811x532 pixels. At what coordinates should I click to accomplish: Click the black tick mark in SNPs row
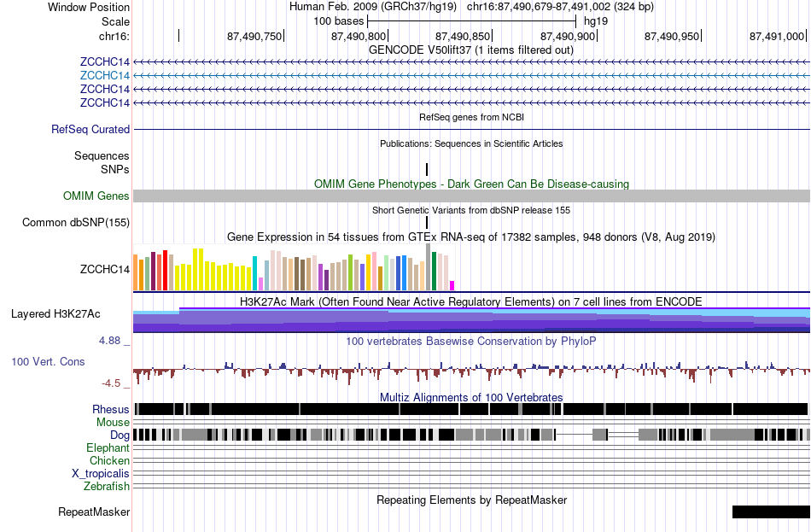click(x=427, y=169)
